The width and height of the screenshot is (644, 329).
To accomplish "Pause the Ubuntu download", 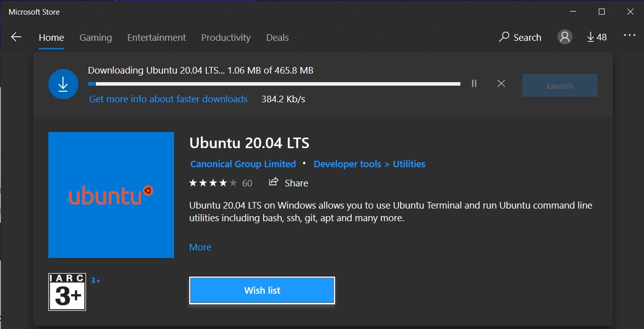I will [x=474, y=84].
